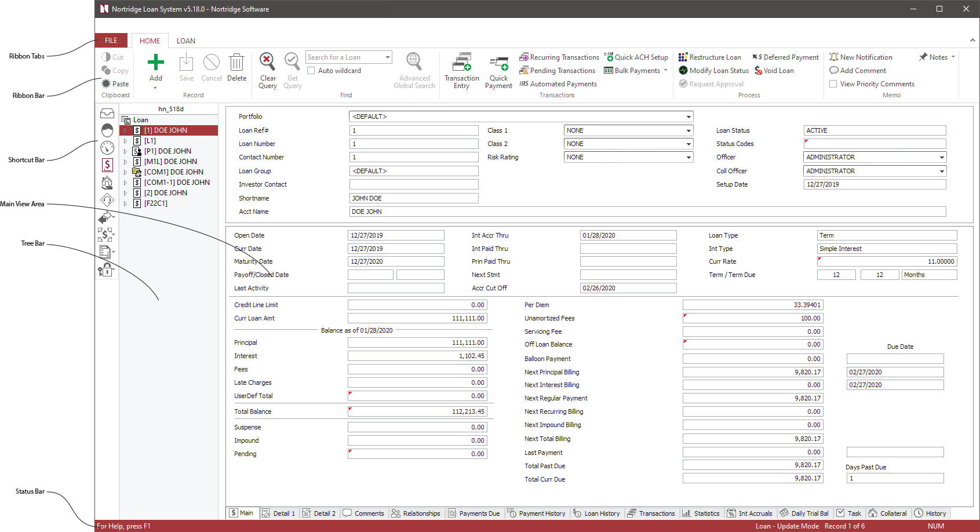Click the Shortname input field
The image size is (980, 532).
click(414, 198)
